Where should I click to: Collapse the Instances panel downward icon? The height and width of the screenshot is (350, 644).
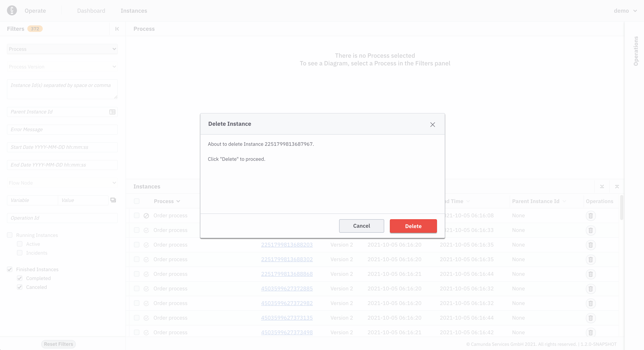click(x=602, y=187)
